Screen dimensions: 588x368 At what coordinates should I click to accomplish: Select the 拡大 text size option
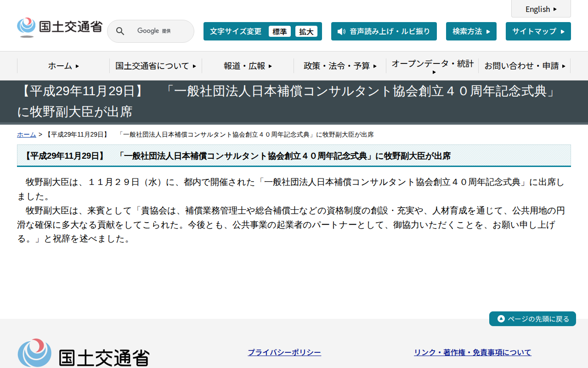pyautogui.click(x=306, y=31)
